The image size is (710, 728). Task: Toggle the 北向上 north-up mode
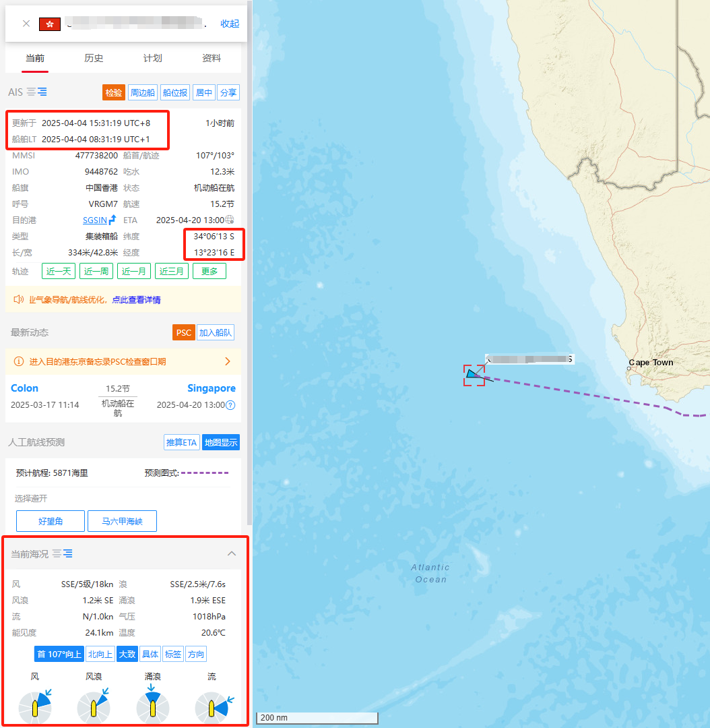point(100,654)
